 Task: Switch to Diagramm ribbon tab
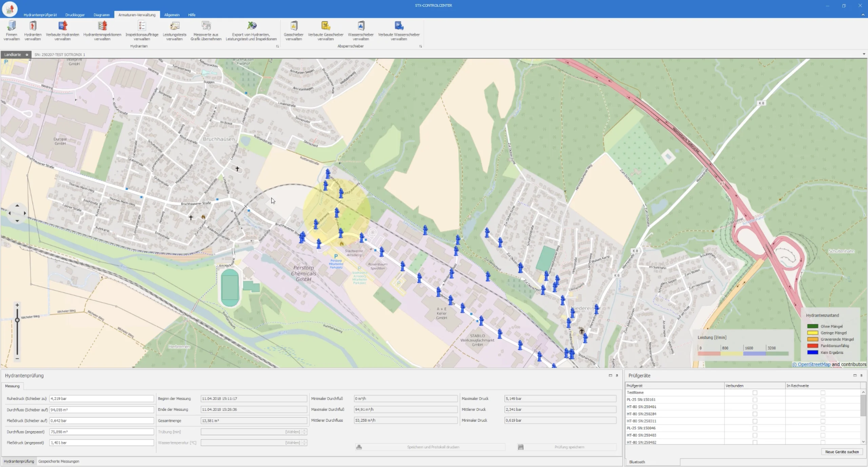[101, 15]
